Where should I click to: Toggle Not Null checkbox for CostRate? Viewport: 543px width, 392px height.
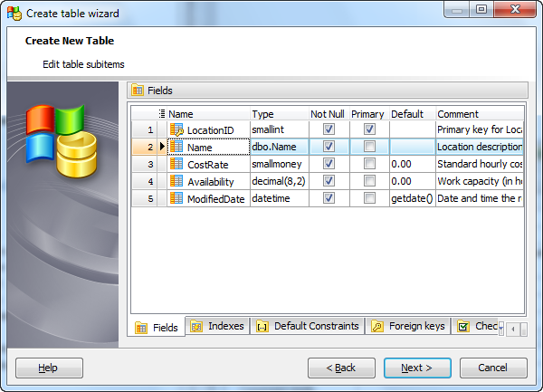[x=329, y=165]
